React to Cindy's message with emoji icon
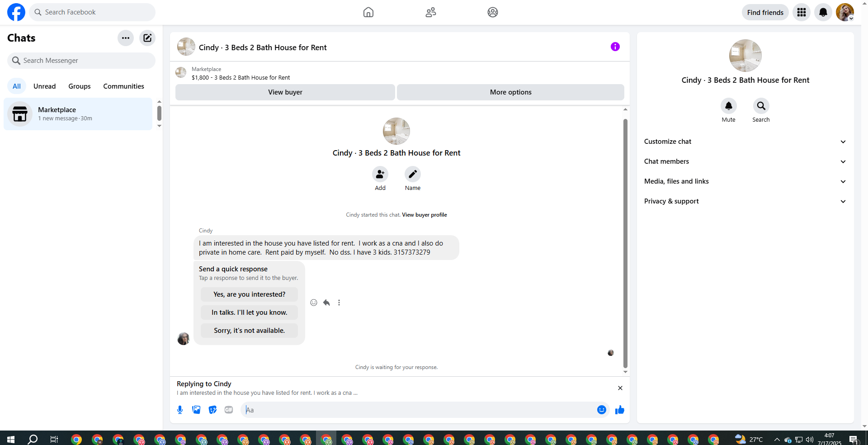This screenshot has height=445, width=868. (x=314, y=303)
